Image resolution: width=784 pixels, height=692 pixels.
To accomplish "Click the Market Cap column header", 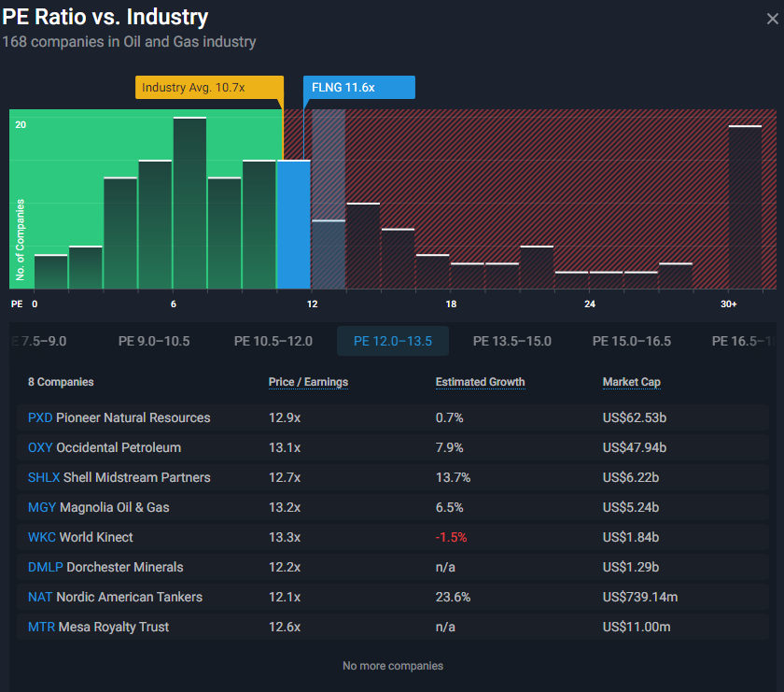I will (632, 382).
